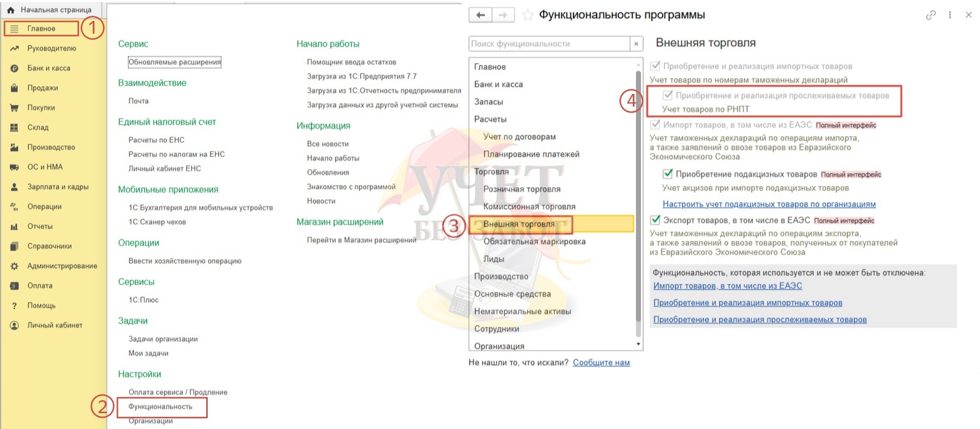
Task: Open Помощник ввода остатков link
Action: coord(352,62)
